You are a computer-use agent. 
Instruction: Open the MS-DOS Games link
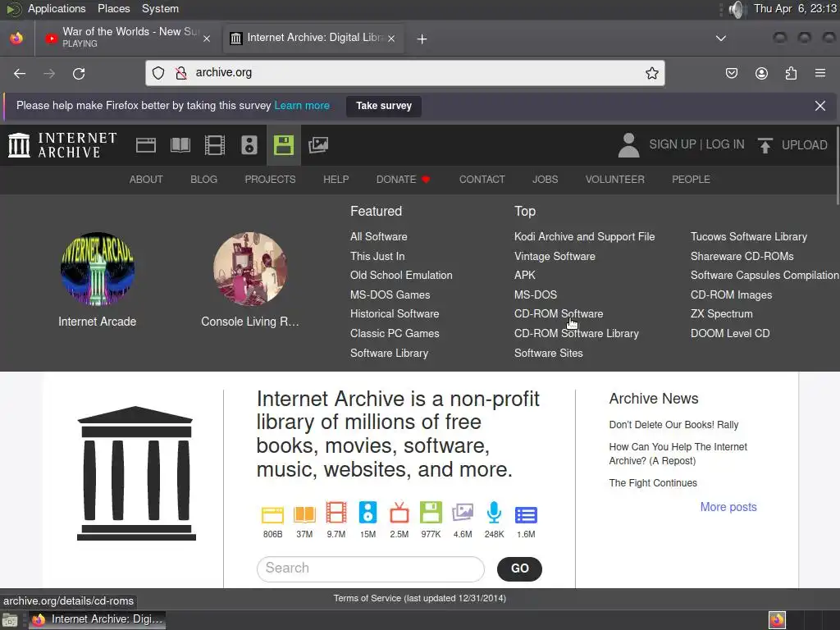[390, 294]
